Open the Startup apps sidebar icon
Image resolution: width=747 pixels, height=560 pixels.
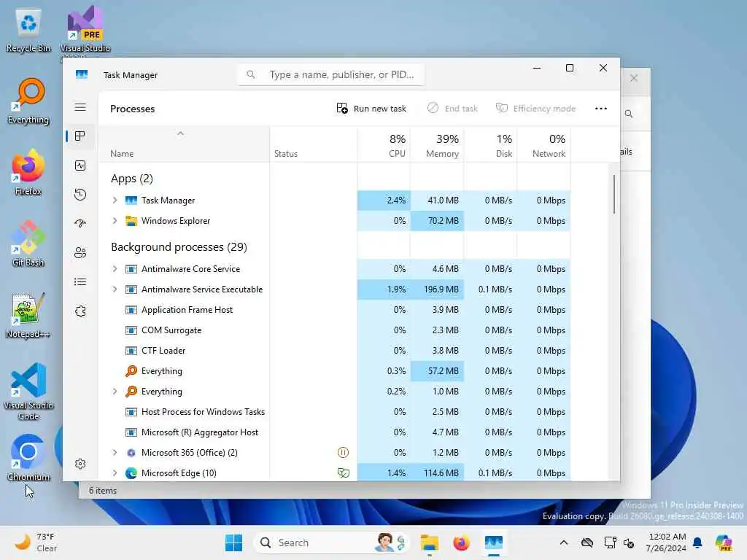(80, 223)
